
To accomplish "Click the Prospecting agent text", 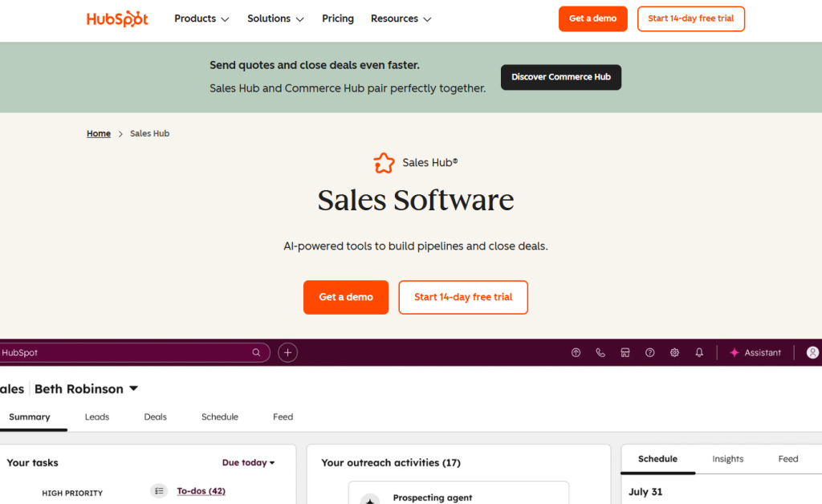I will click(x=433, y=498).
